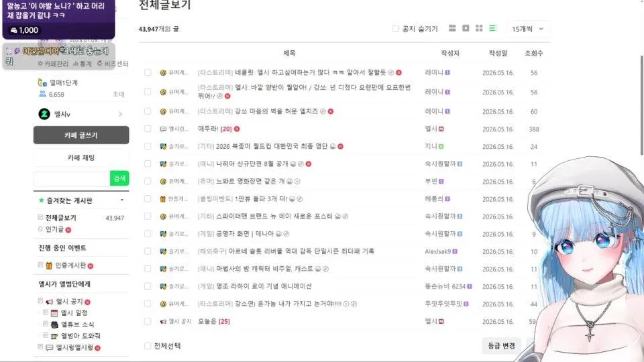Click the speech bubble icon beside 엘시링엘시링
644x362 pixels.
tap(50, 348)
